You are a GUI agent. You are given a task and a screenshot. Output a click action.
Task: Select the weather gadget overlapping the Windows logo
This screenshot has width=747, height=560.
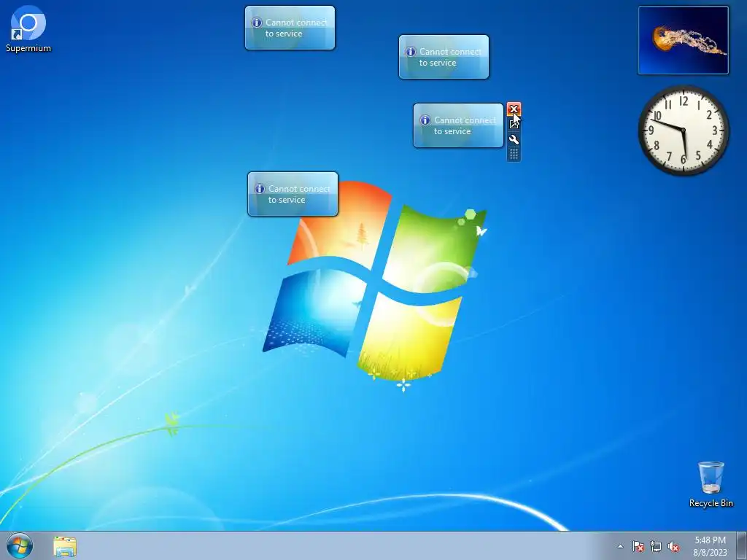(293, 194)
